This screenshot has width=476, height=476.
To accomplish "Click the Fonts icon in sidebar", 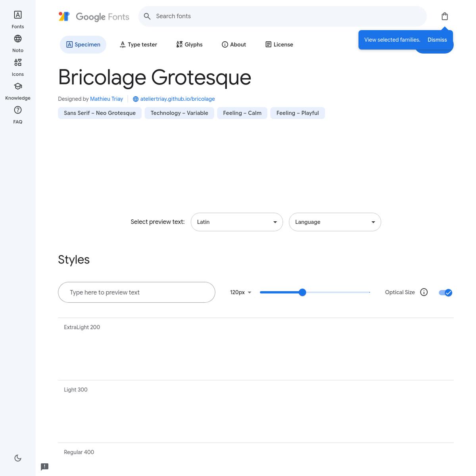I will (18, 15).
